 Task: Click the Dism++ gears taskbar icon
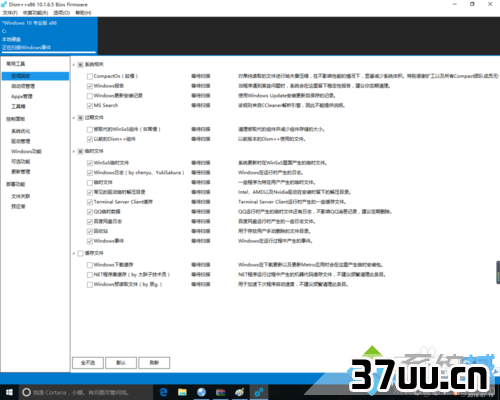click(x=259, y=392)
